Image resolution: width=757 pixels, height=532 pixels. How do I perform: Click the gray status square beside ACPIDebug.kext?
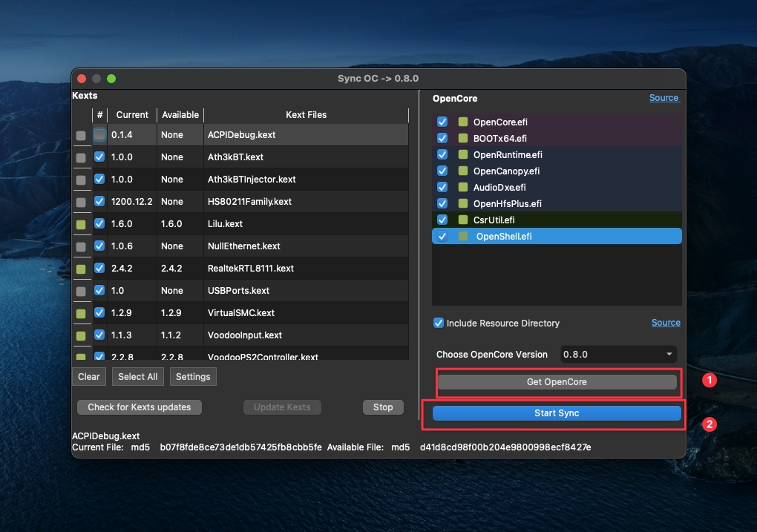81,135
